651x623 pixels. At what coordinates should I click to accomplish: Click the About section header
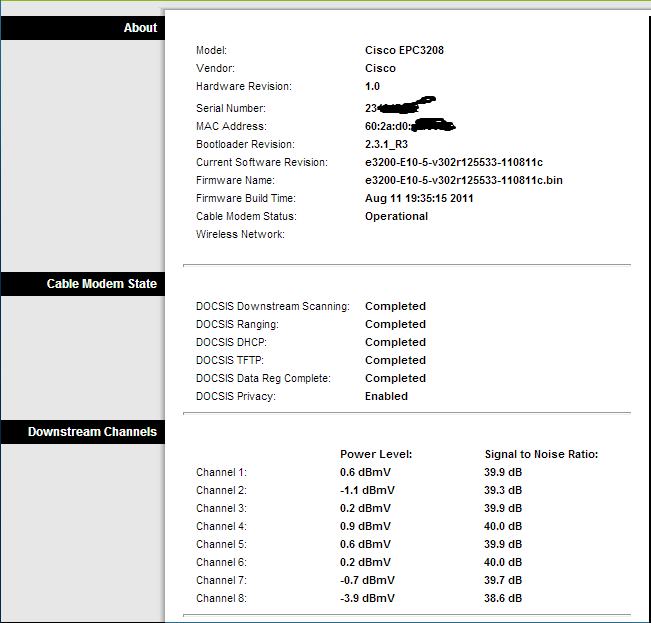click(x=140, y=28)
